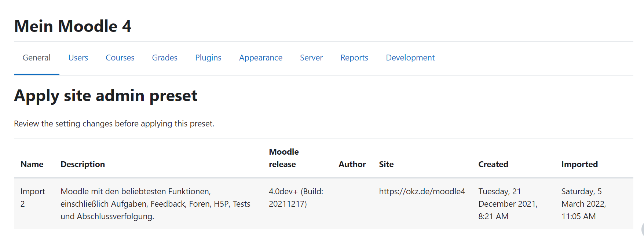The width and height of the screenshot is (644, 243).
Task: Click the German preset description text
Action: click(x=155, y=204)
